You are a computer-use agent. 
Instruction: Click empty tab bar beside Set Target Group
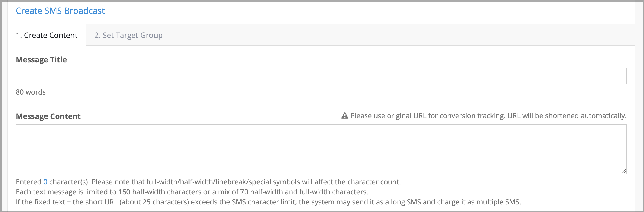[401, 35]
